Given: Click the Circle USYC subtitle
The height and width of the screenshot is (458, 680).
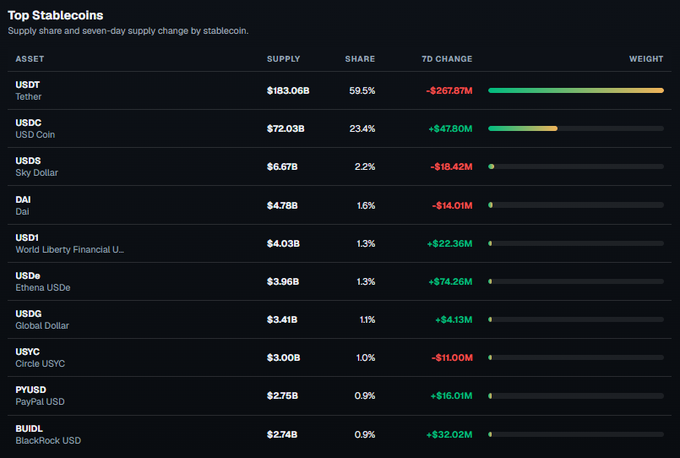Looking at the screenshot, I should [40, 364].
